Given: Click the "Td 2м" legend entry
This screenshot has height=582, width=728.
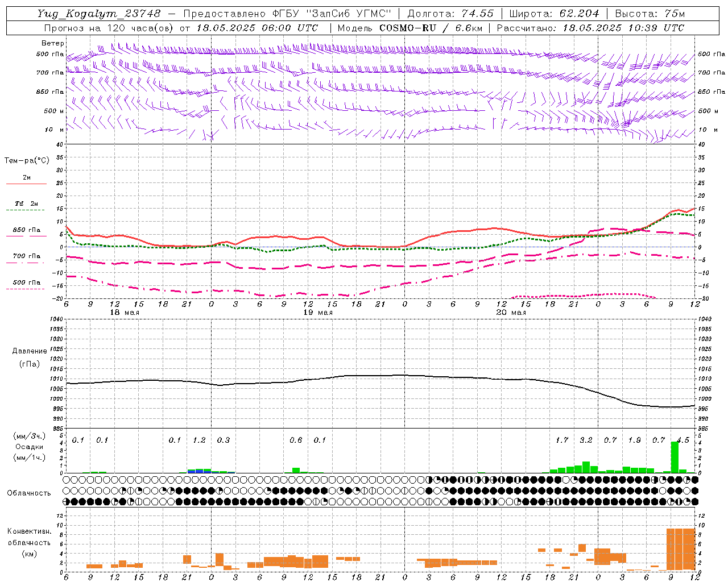Looking at the screenshot, I should pyautogui.click(x=27, y=203).
